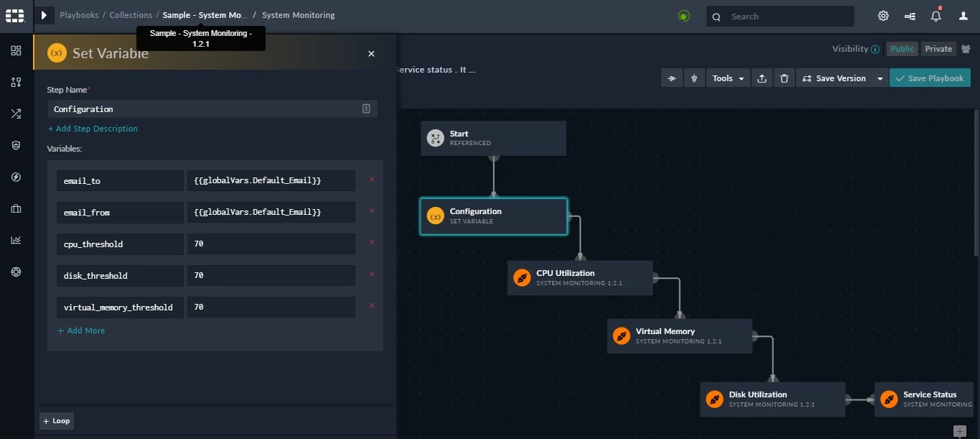Open the lightning bolt icon in the sidebar
Screen dimensions: 980x439
point(16,177)
